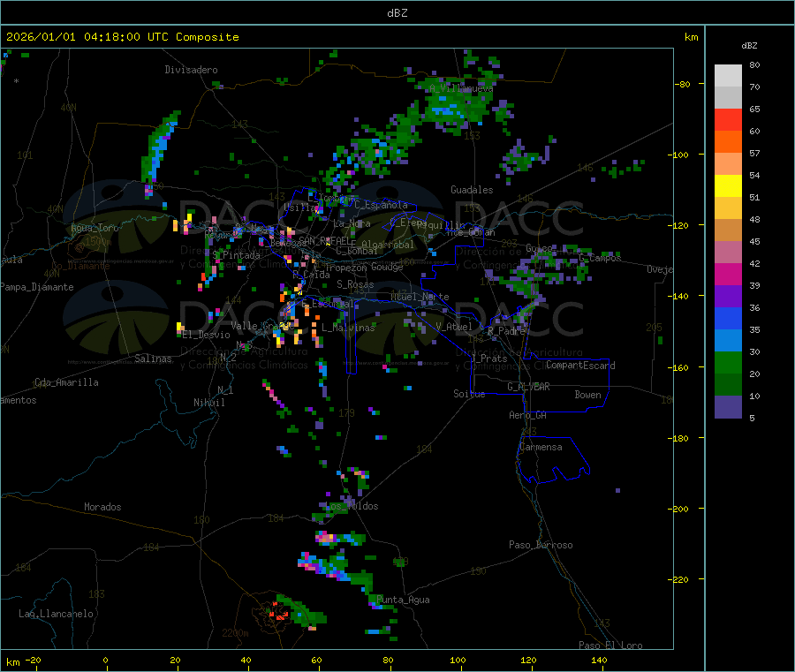The image size is (795, 672).
Task: Select the light gray 70-80 dBZ legend band
Action: click(728, 76)
